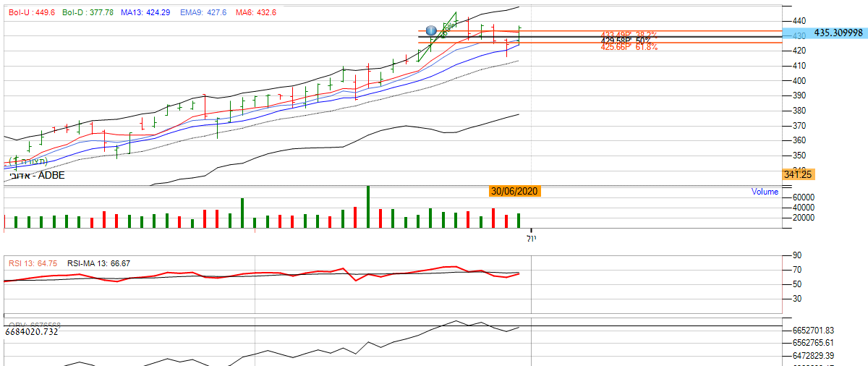Screen dimensions: 868x366
Task: Click the orange 341.25 price tag
Action: (799, 174)
